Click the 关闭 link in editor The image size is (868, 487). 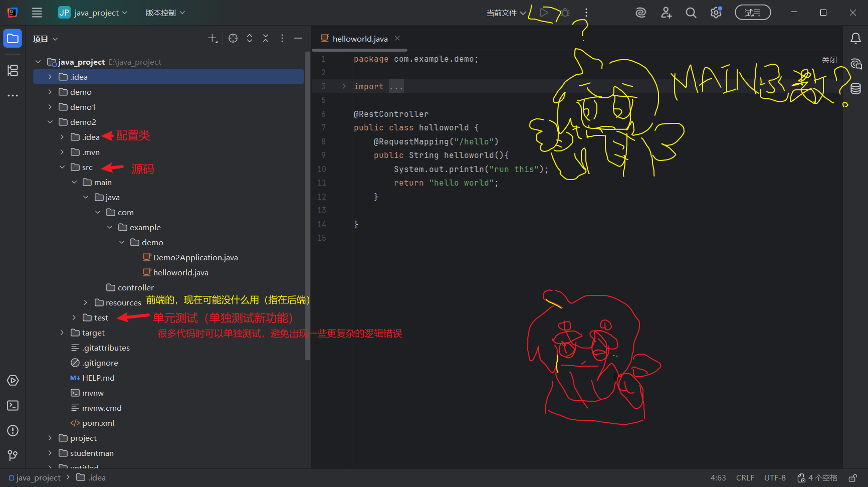tap(829, 60)
